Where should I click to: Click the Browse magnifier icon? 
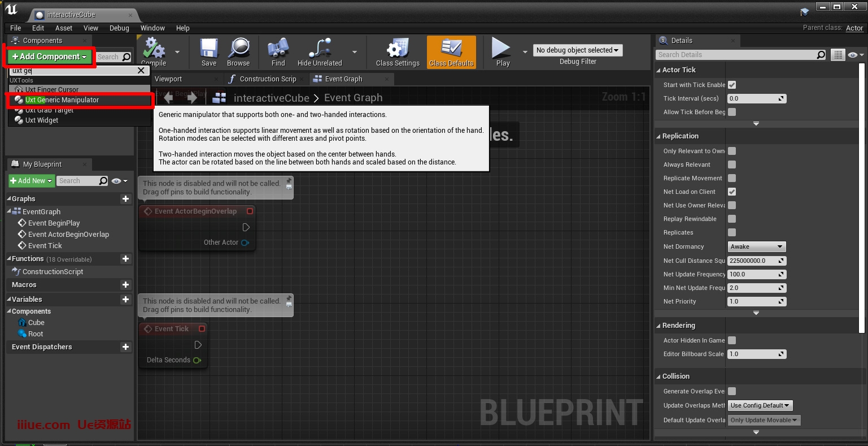tap(238, 49)
